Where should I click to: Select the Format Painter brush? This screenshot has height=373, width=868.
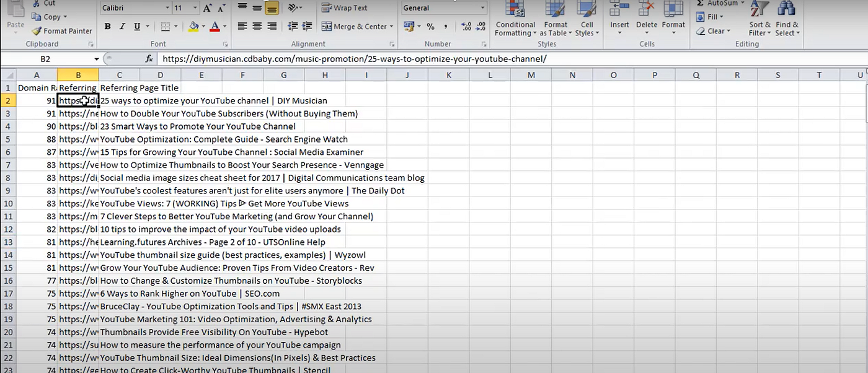(x=37, y=31)
